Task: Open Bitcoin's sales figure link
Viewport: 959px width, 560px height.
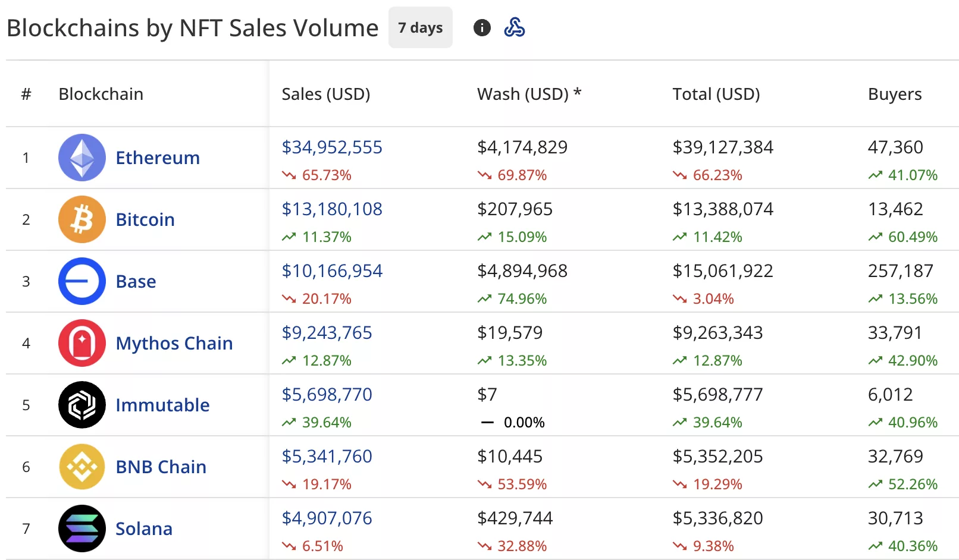Action: pos(332,209)
